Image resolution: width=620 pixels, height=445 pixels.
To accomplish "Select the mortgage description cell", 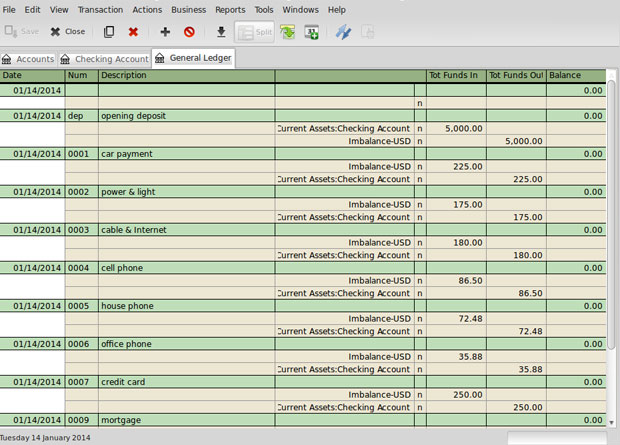I will point(187,420).
